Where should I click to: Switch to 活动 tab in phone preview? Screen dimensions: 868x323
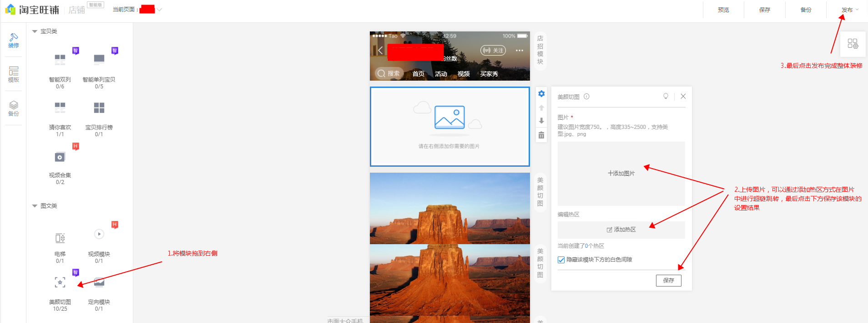tap(441, 74)
